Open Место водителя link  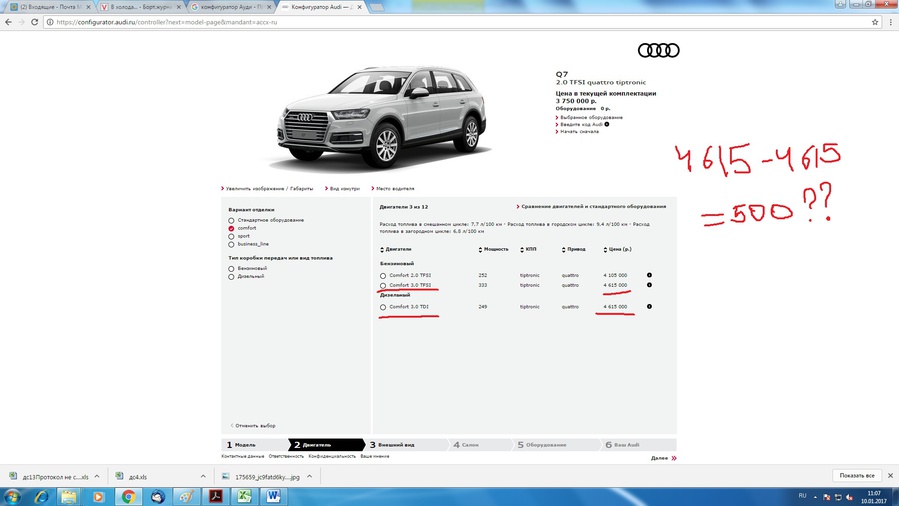pos(393,189)
